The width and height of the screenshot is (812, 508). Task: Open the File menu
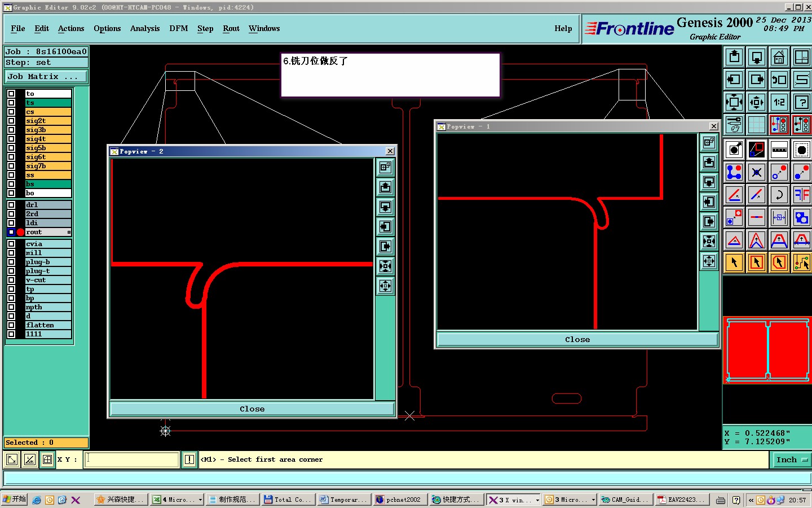(x=18, y=28)
